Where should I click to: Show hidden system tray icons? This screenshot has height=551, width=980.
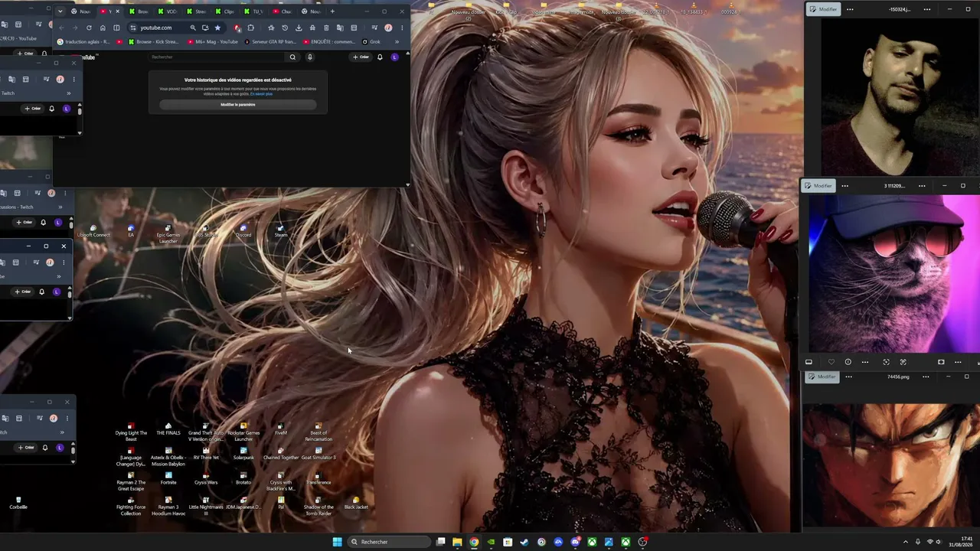906,542
